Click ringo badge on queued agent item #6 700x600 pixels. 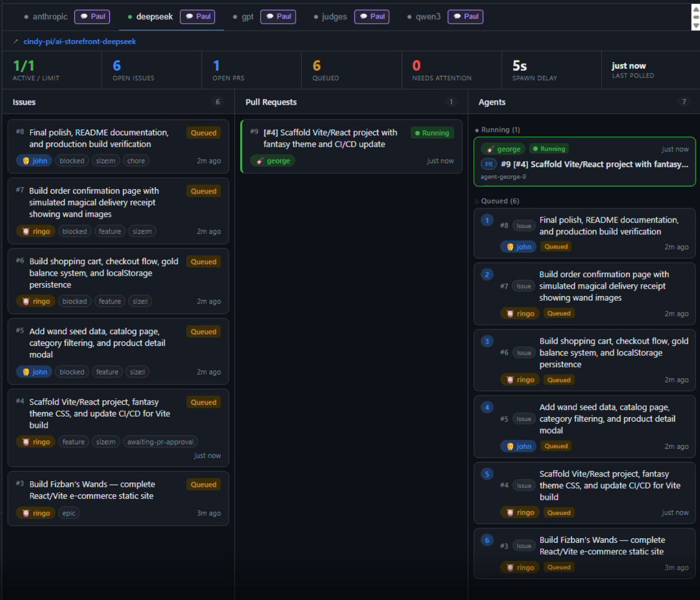[520, 380]
